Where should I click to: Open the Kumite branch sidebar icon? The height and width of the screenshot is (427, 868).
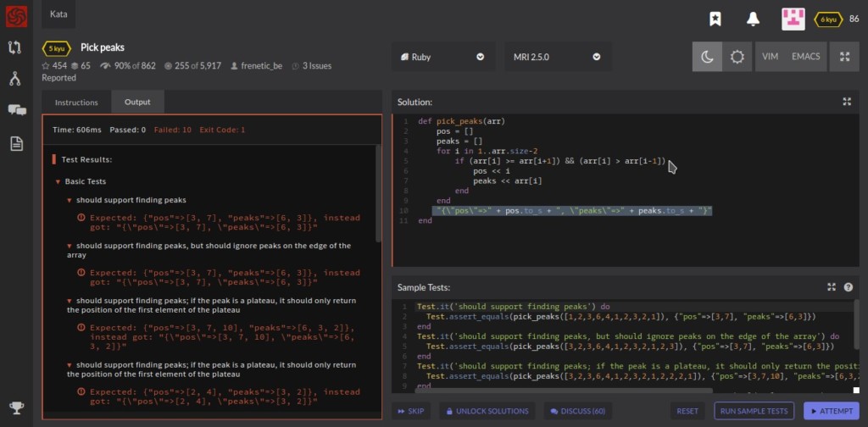[x=15, y=79]
